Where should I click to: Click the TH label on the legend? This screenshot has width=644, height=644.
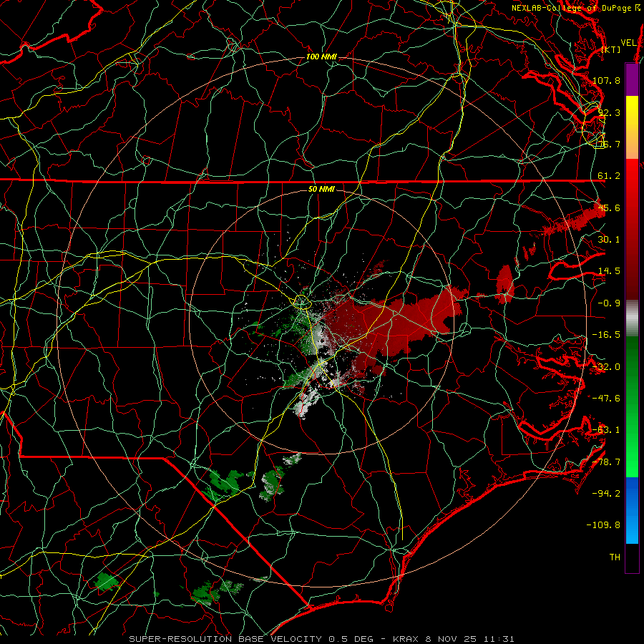coord(615,557)
